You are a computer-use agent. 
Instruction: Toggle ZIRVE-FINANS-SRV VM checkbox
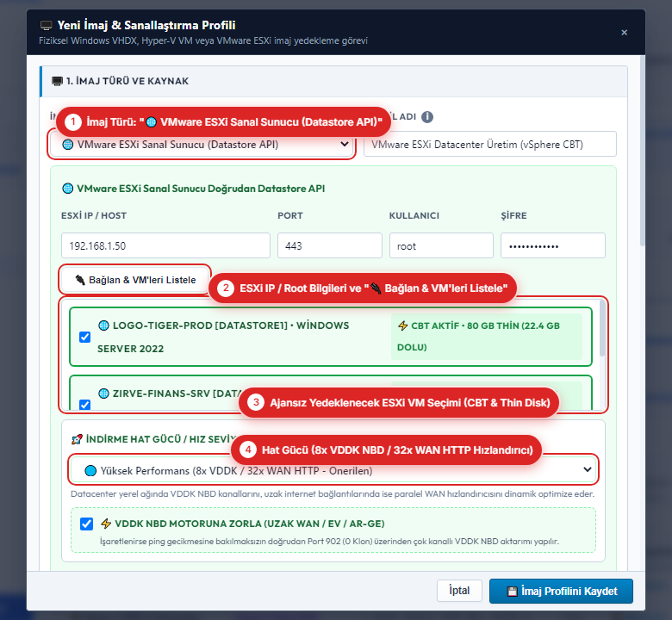(x=84, y=405)
